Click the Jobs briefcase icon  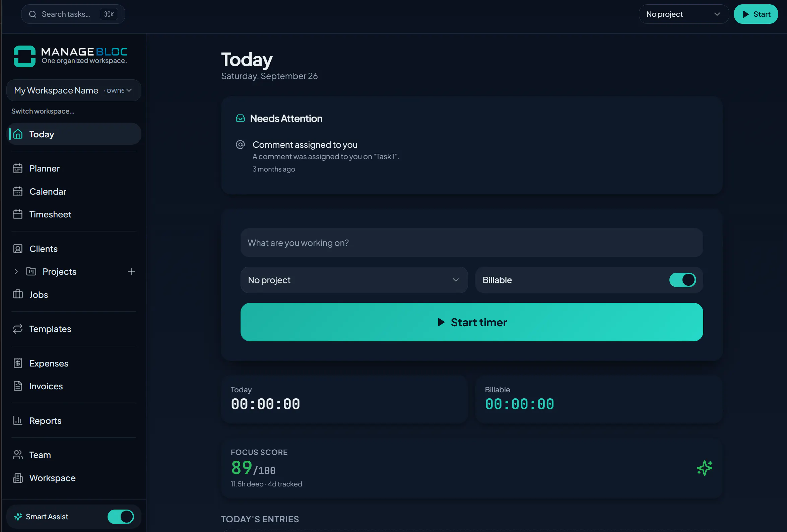point(18,294)
